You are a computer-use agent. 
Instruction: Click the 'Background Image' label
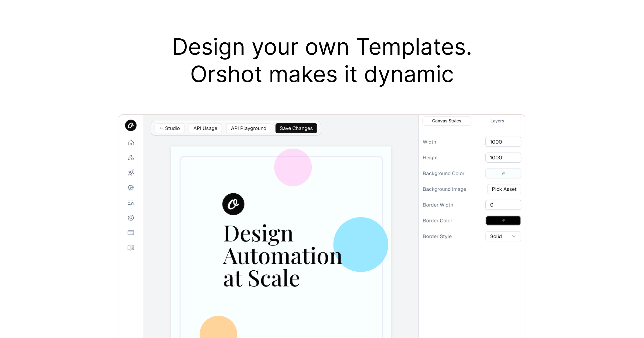coord(444,189)
